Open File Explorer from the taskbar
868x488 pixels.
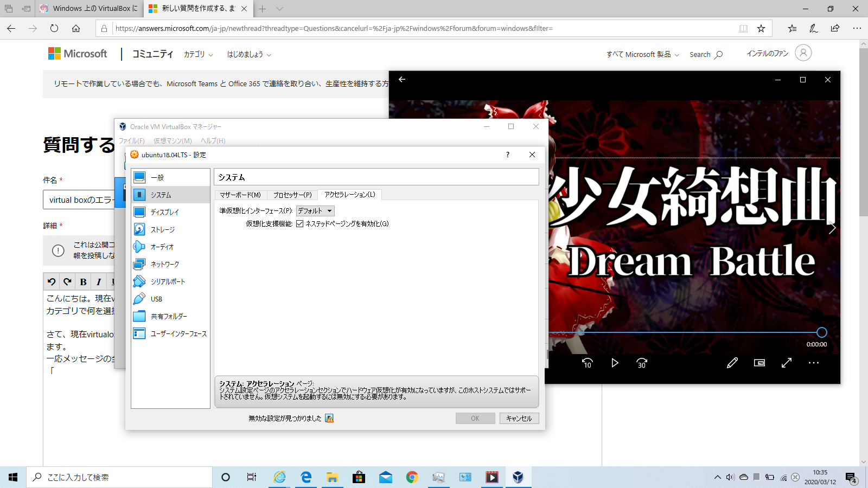(x=332, y=477)
